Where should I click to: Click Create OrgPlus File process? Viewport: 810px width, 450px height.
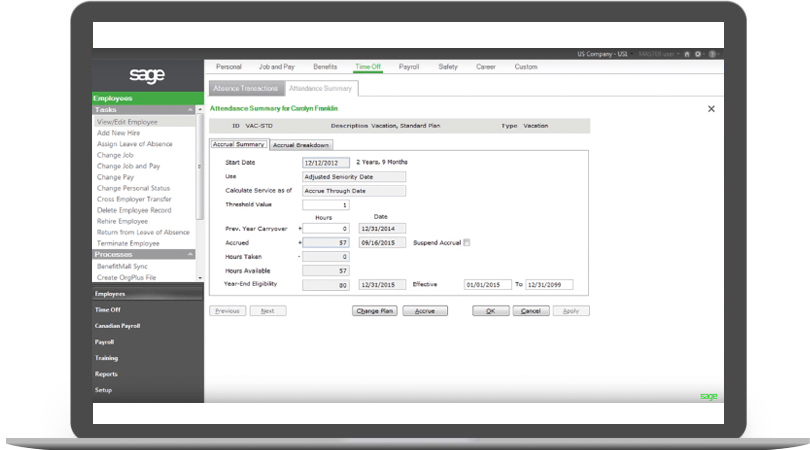pyautogui.click(x=127, y=277)
